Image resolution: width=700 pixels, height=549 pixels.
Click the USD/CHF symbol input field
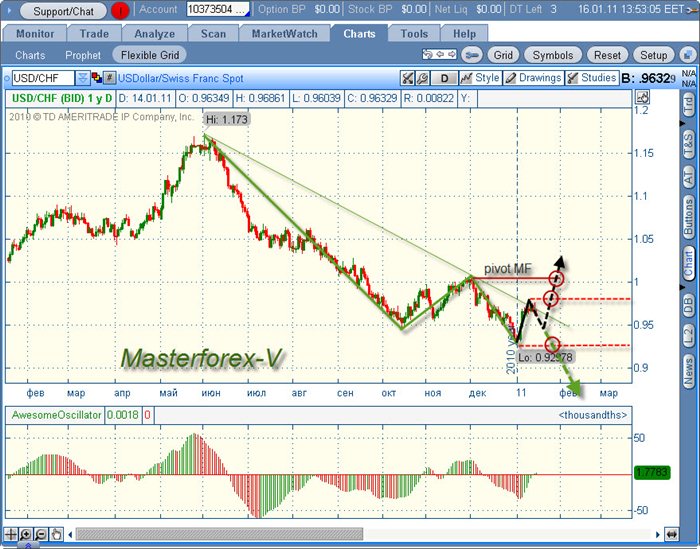click(43, 78)
